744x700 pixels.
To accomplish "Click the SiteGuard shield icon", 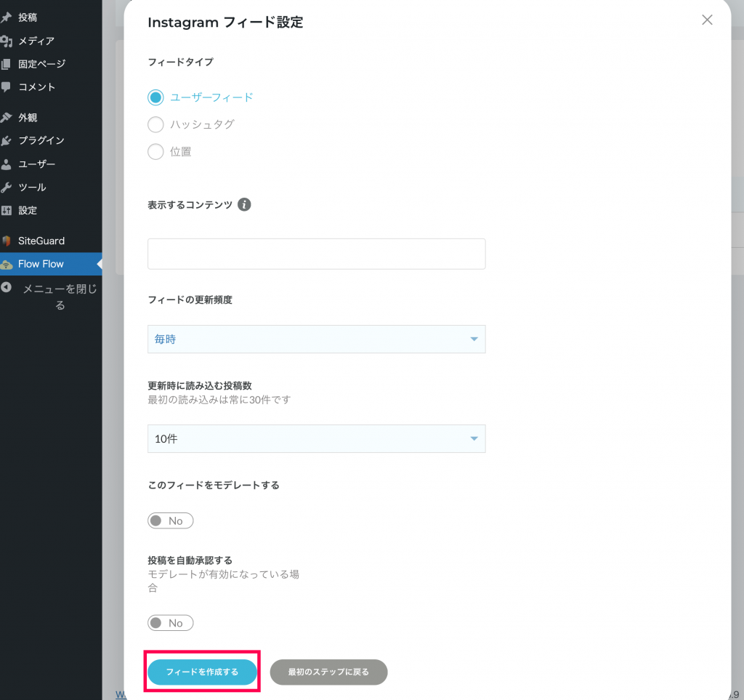I will (6, 241).
